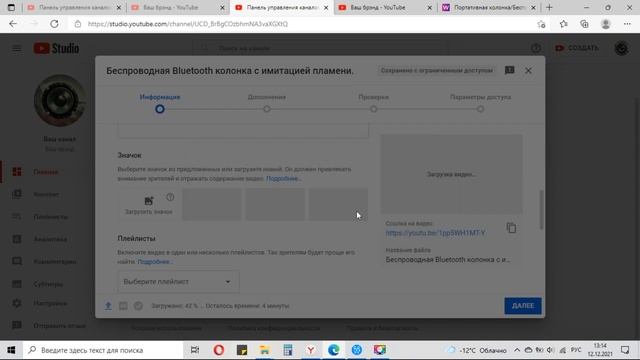This screenshot has width=640, height=360.
Task: Open Yandex Browser from the taskbar
Action: [x=311, y=350]
